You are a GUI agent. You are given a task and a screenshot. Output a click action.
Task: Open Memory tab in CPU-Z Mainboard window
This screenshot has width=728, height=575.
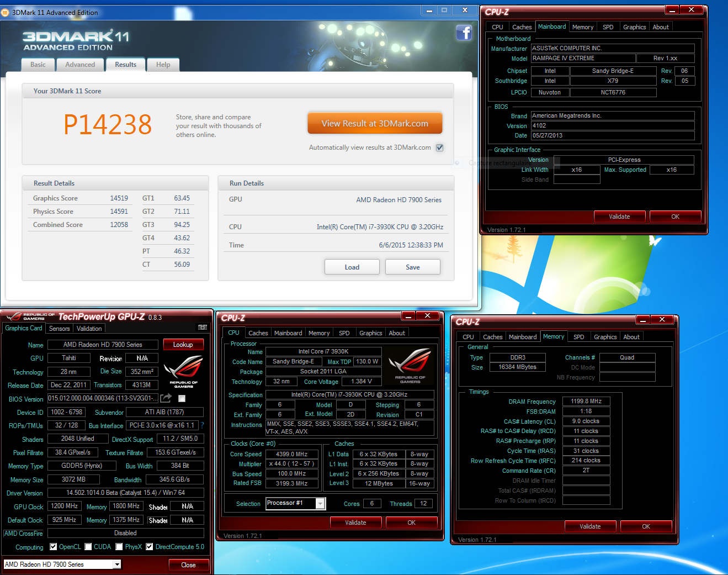click(x=583, y=27)
